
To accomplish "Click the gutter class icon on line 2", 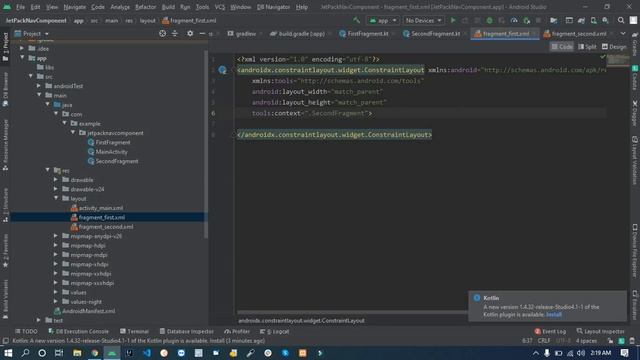I will click(x=222, y=70).
